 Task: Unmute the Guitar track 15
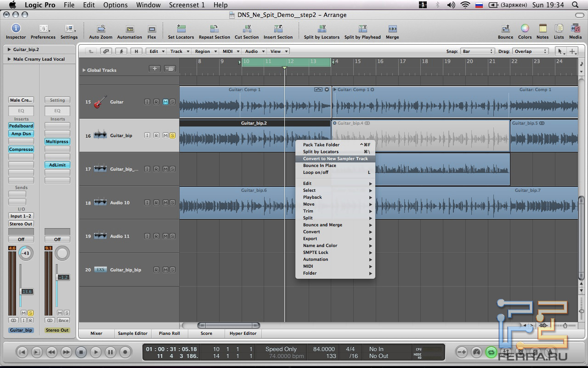point(165,102)
